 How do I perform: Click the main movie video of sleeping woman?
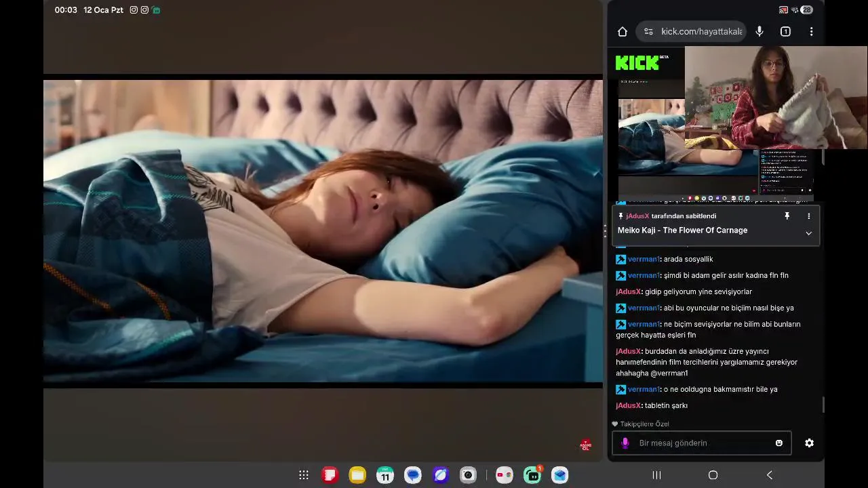[323, 230]
